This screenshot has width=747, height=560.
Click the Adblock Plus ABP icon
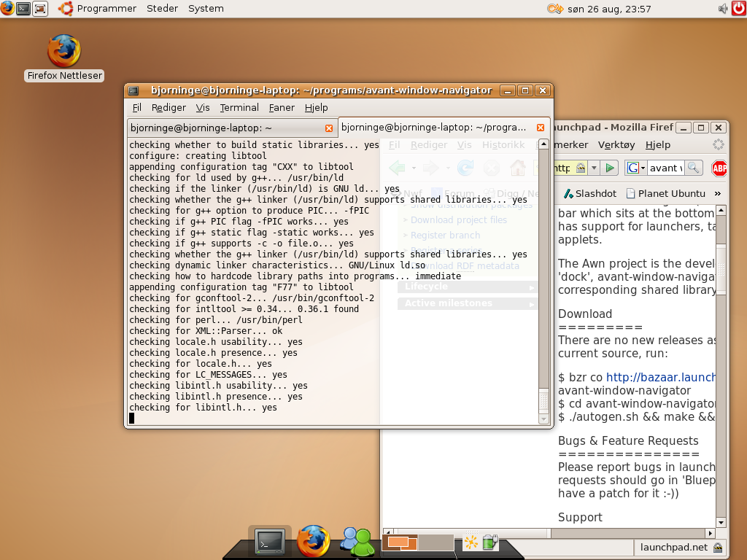tap(719, 168)
